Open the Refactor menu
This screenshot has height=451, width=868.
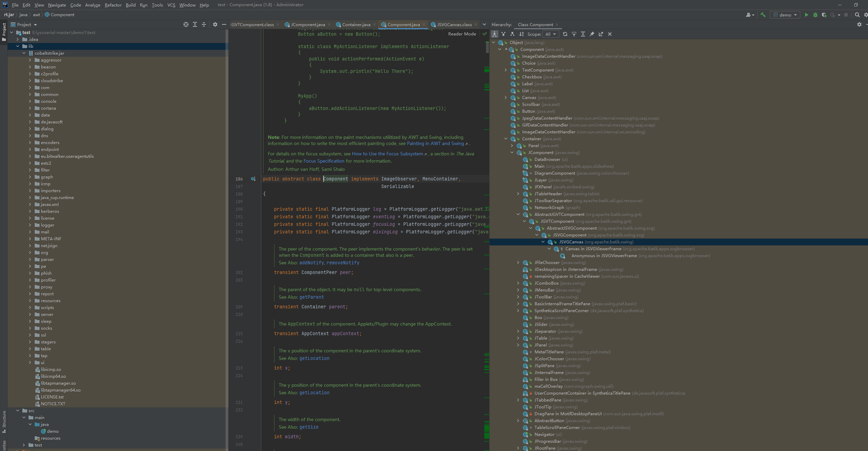click(x=113, y=5)
